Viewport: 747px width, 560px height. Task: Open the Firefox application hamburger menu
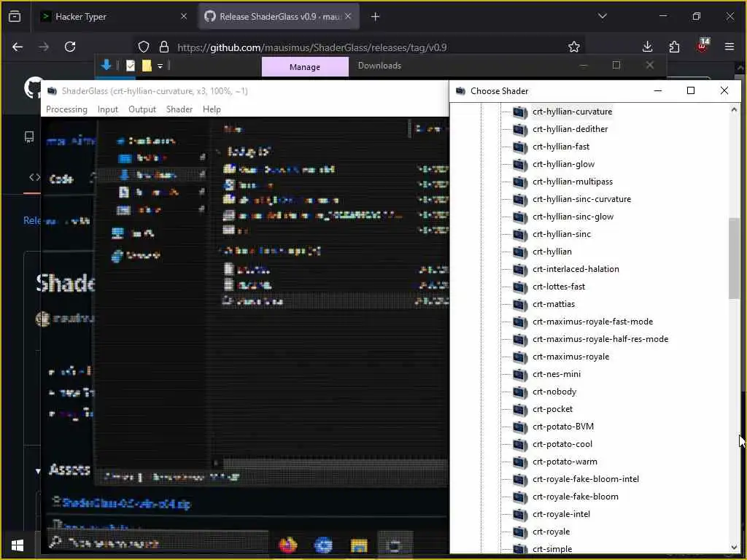click(x=729, y=47)
